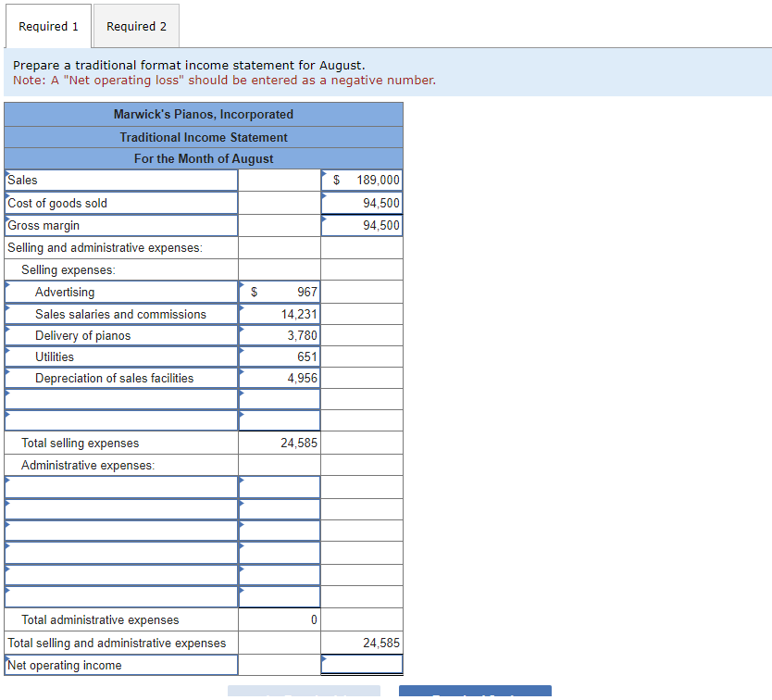Viewport: 772px width, 700px height.
Task: Open the Advertising expense dropdown
Action: (x=121, y=292)
